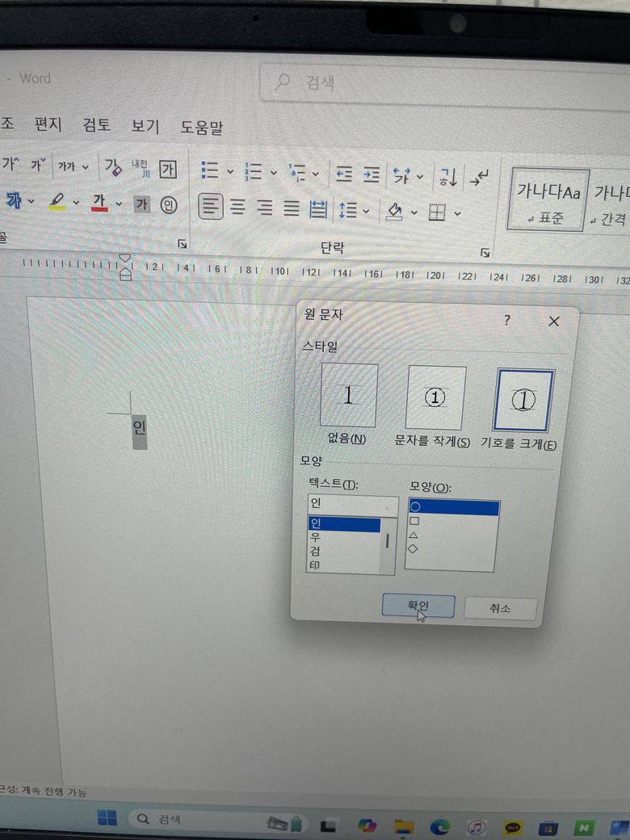This screenshot has width=630, height=840.
Task: Click the clear formatting icon
Action: click(x=112, y=168)
